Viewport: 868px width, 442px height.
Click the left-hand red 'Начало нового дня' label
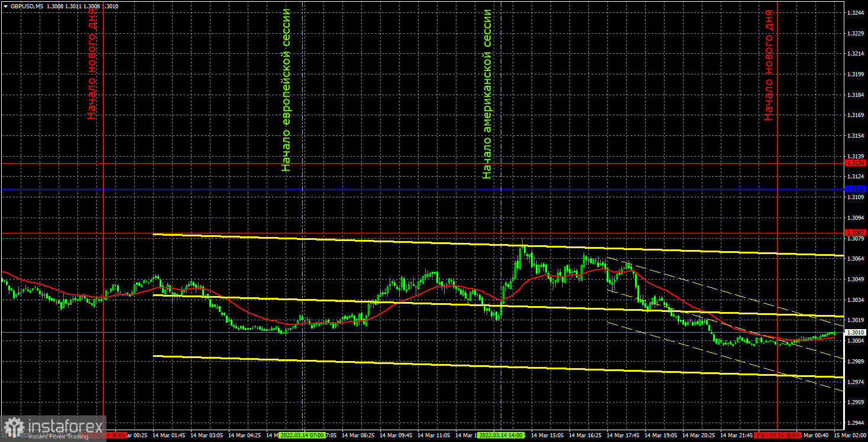point(92,63)
